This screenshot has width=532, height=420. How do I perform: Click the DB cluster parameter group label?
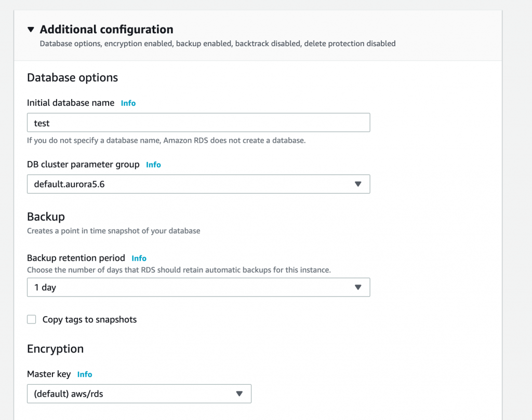click(83, 164)
